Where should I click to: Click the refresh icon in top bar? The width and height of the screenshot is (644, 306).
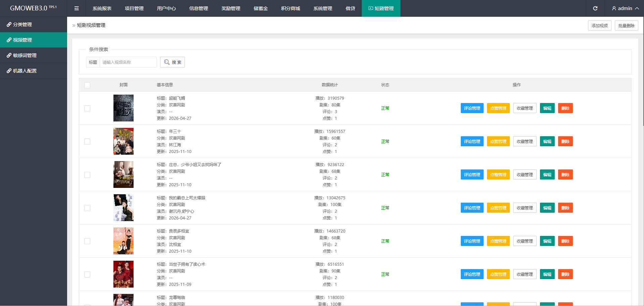tap(595, 8)
